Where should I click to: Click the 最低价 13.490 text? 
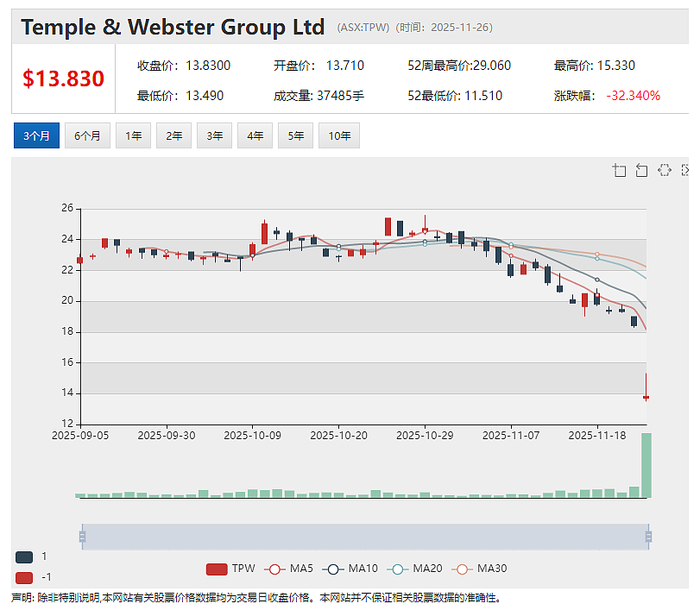(x=180, y=96)
